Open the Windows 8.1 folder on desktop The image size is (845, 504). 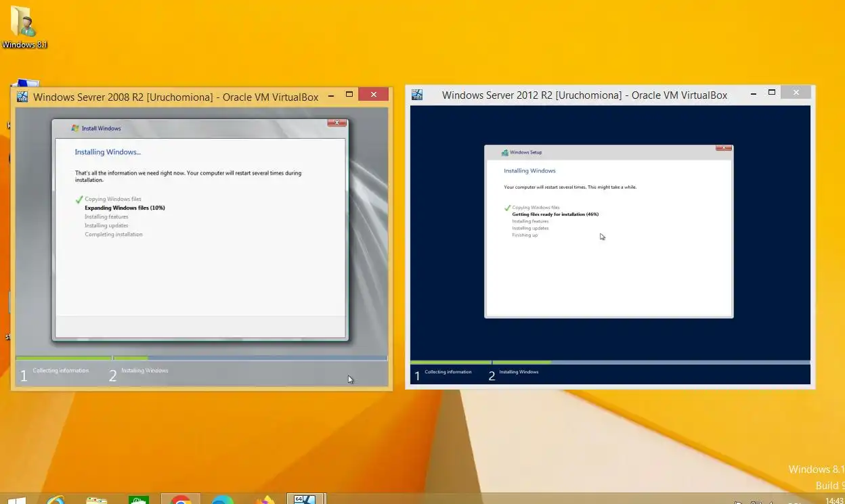[x=24, y=26]
